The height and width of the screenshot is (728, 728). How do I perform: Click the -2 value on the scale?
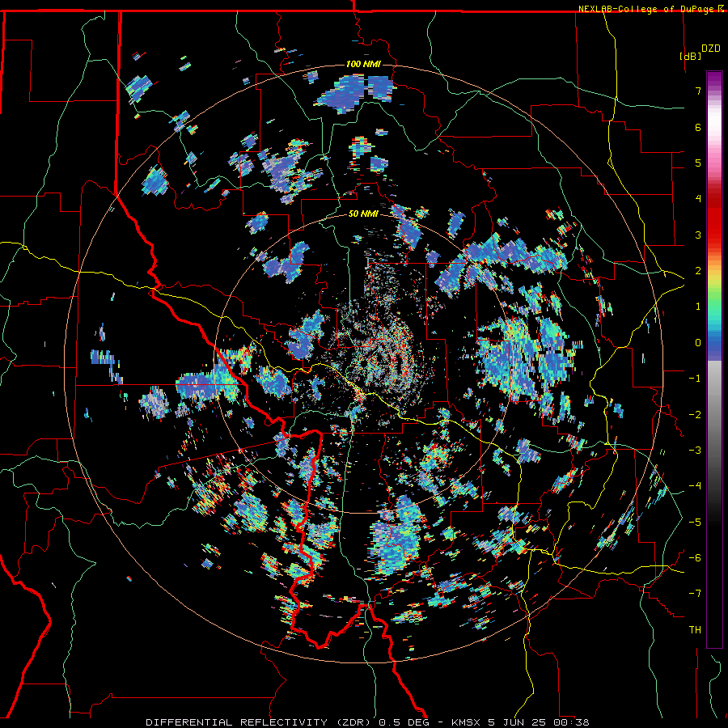695,414
